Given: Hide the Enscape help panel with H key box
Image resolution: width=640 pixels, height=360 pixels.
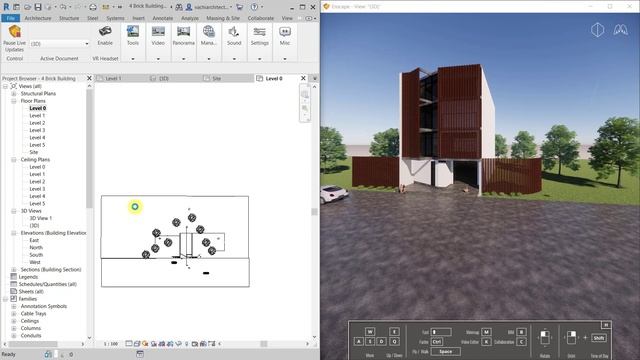Looking at the screenshot, I should 606,325.
